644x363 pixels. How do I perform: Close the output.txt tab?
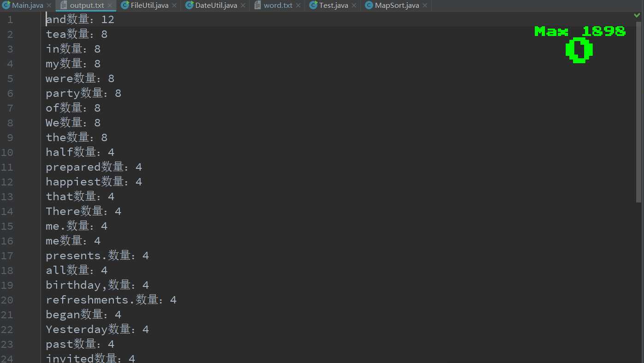click(110, 6)
